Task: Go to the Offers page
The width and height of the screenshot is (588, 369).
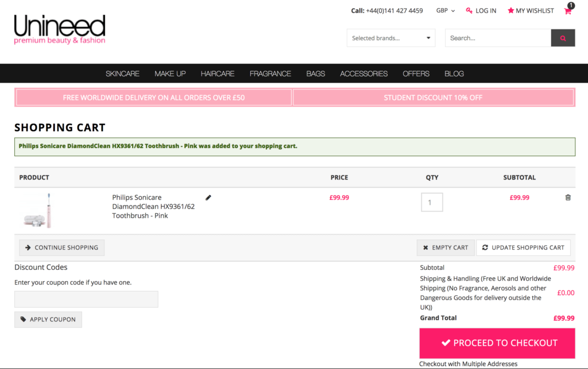Action: [x=416, y=74]
